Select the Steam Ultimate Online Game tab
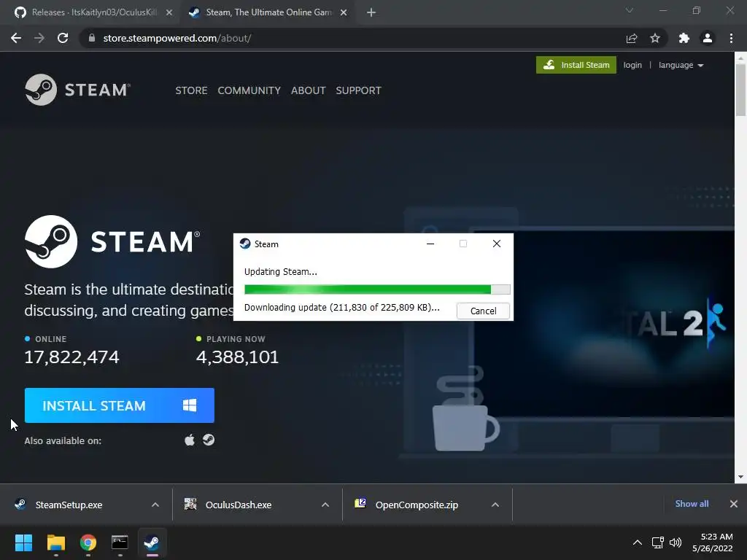Viewport: 747px width, 560px height. 267,12
